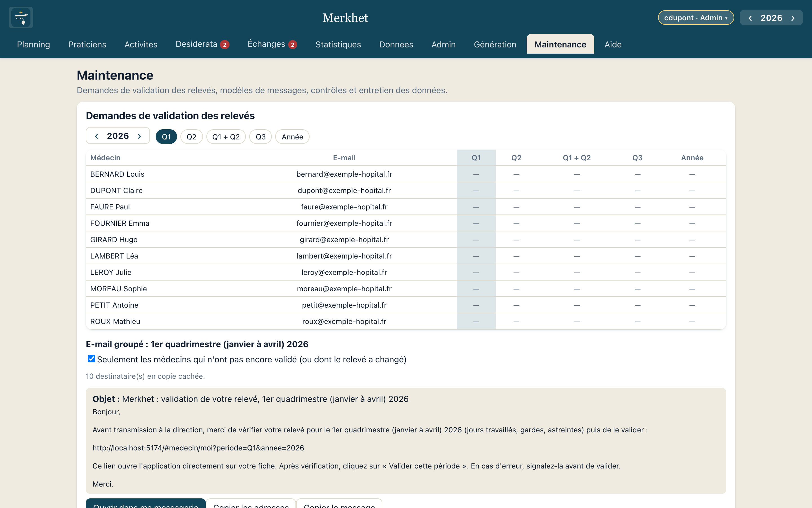
Task: Advance one year in relevés panel
Action: click(139, 136)
